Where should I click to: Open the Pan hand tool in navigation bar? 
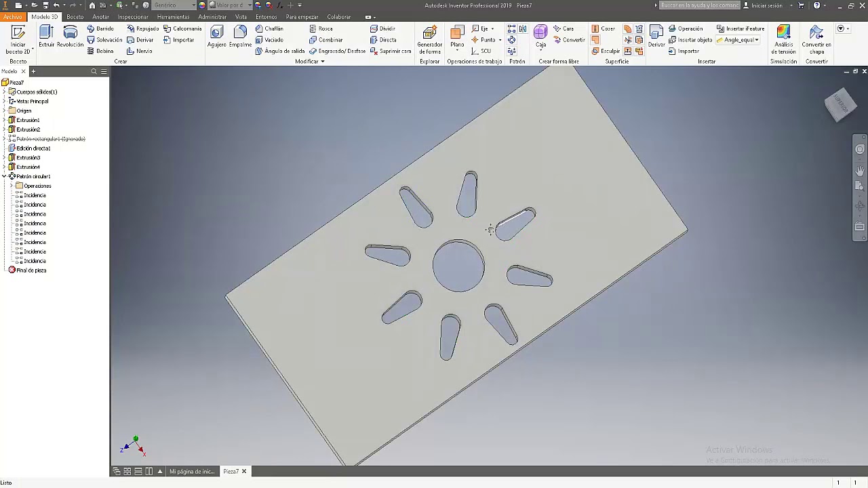860,170
